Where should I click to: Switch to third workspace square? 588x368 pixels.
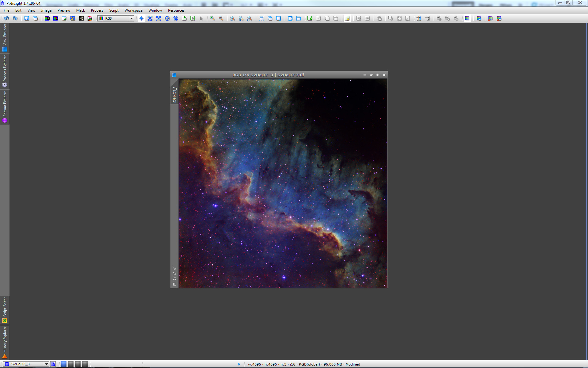point(77,364)
